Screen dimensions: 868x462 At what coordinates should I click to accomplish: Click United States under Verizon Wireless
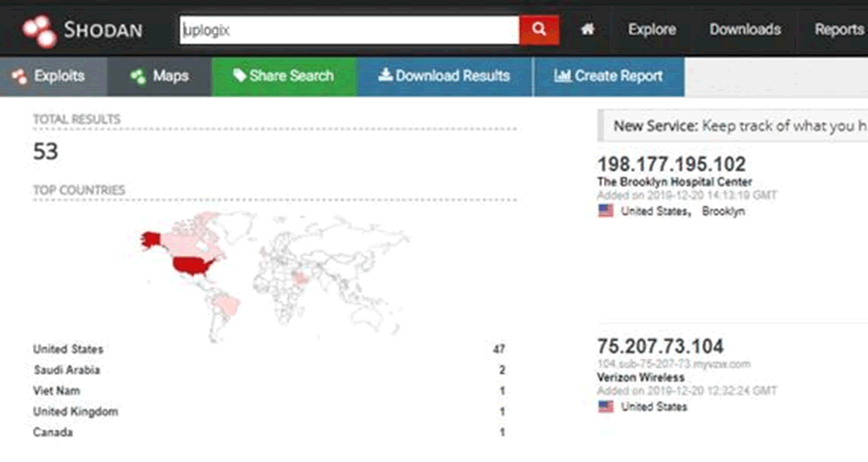coord(654,407)
